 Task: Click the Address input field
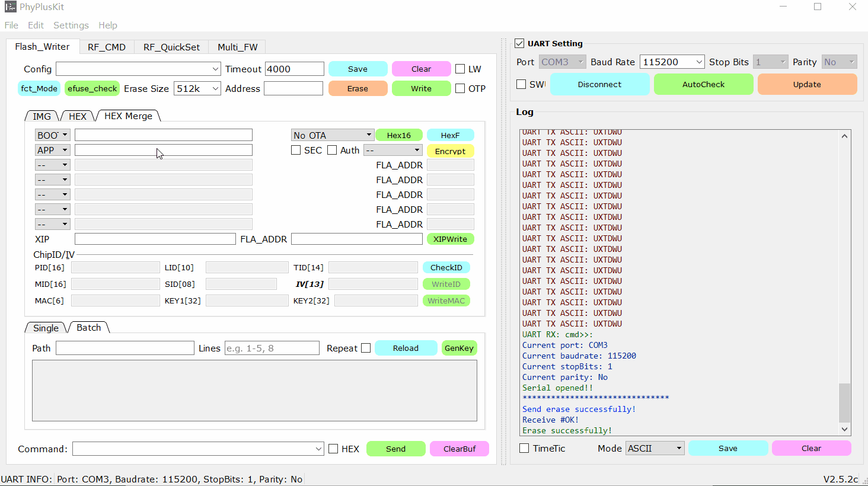tap(293, 88)
